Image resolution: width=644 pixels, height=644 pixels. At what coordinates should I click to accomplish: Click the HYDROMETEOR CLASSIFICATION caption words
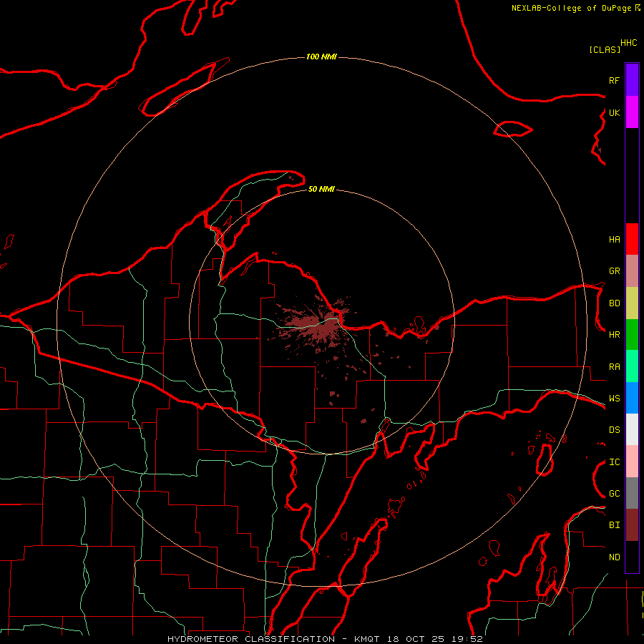251,639
